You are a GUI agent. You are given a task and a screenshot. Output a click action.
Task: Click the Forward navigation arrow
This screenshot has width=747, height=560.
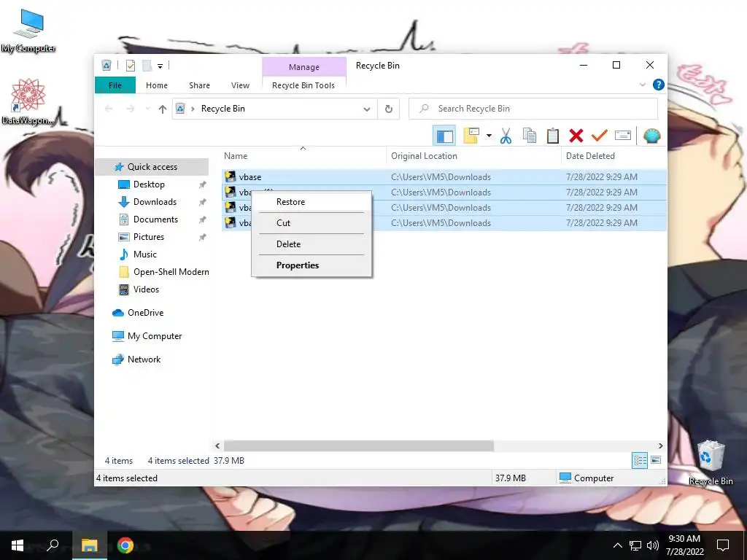(x=130, y=109)
